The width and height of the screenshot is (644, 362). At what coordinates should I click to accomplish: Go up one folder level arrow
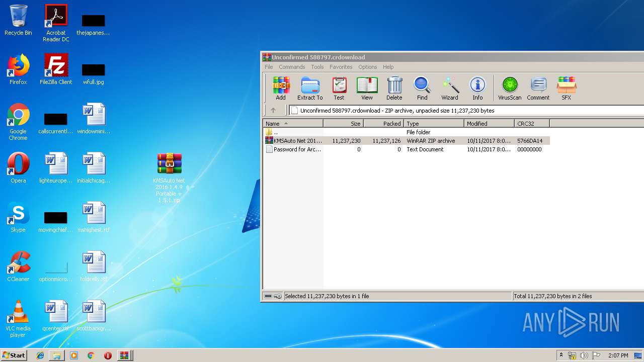pyautogui.click(x=273, y=111)
